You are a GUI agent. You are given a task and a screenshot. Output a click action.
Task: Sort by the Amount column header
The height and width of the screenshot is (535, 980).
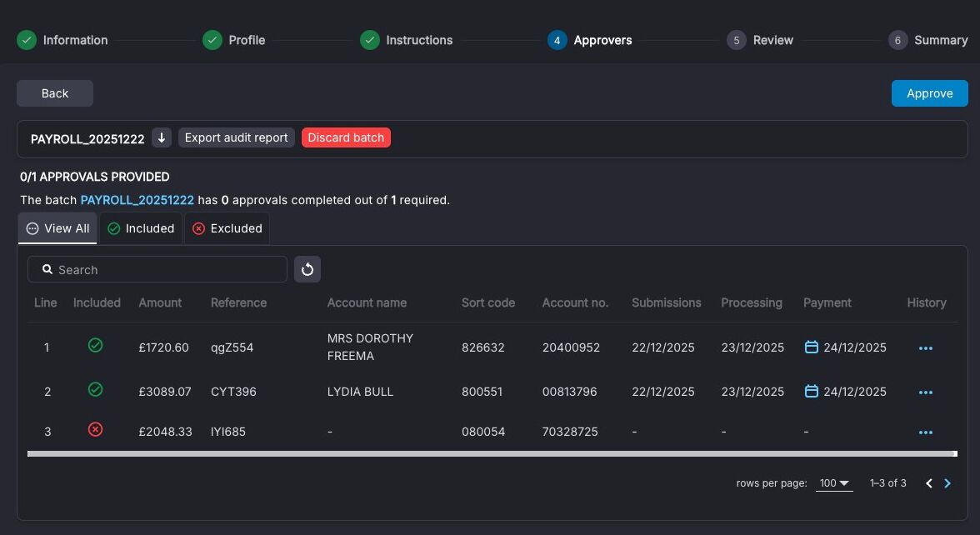pyautogui.click(x=160, y=302)
